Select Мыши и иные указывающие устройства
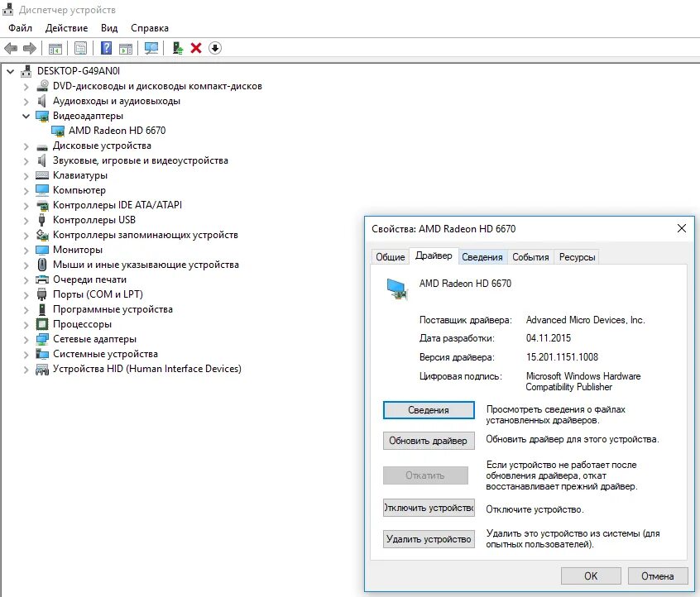 pos(146,265)
